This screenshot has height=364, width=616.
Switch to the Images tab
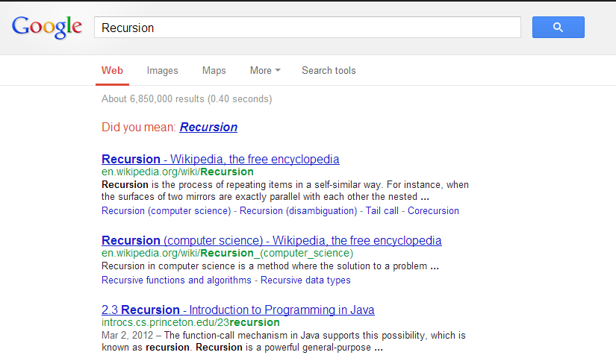click(162, 70)
